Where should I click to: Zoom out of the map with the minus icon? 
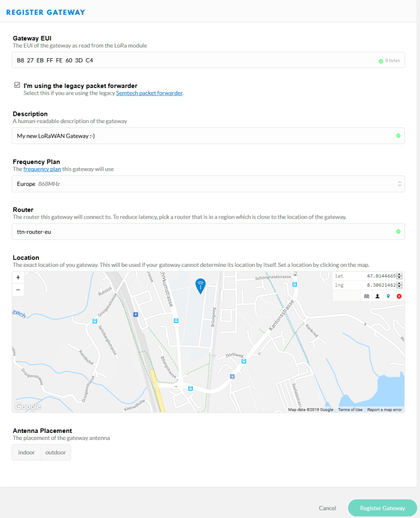18,290
